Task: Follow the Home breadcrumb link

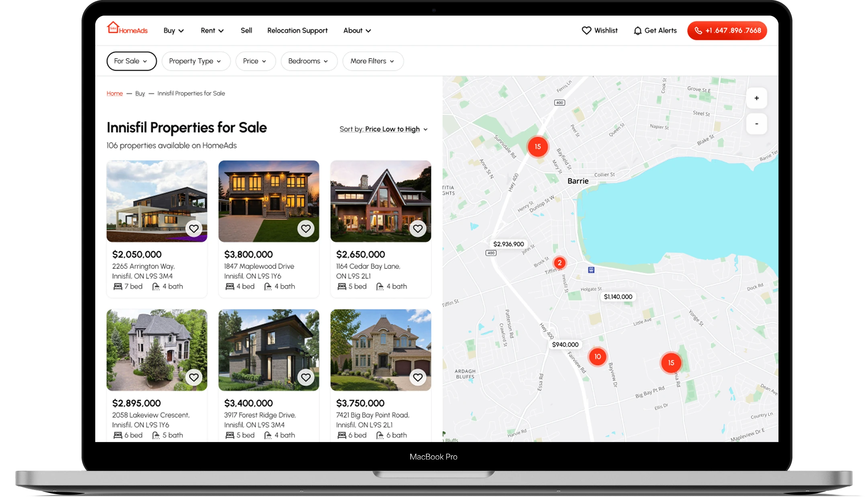Action: point(115,94)
